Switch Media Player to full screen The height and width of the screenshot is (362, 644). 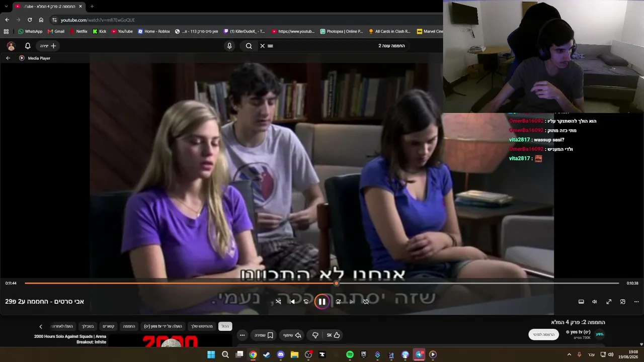click(609, 302)
